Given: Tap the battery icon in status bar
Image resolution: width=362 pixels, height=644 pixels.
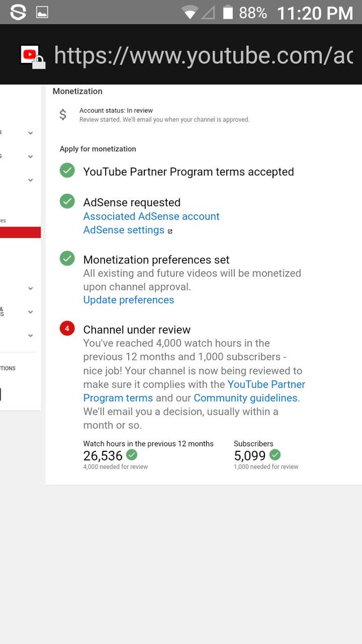Looking at the screenshot, I should click(x=228, y=12).
